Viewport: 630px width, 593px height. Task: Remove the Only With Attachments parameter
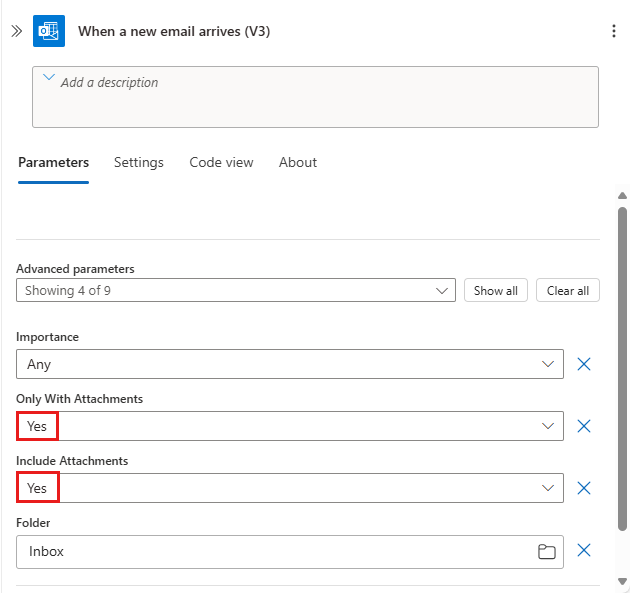coord(584,426)
